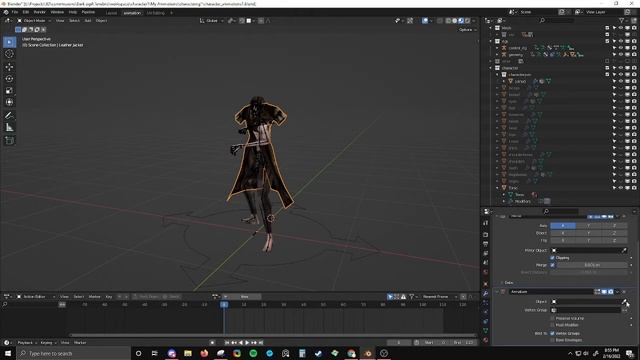The width and height of the screenshot is (640, 360).
Task: Open the Modifier wrench properties tab
Action: (x=486, y=293)
